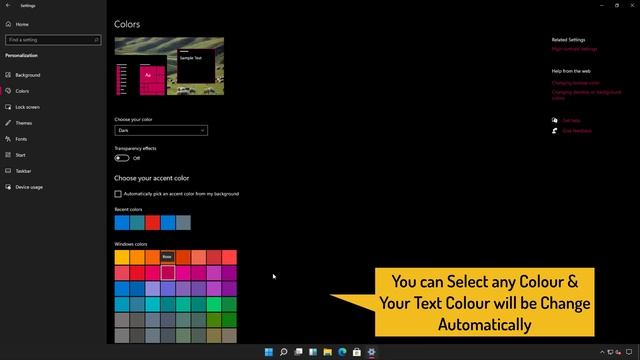The width and height of the screenshot is (640, 360).
Task: Launch Microsoft Edge from the taskbar
Action: pos(342,352)
